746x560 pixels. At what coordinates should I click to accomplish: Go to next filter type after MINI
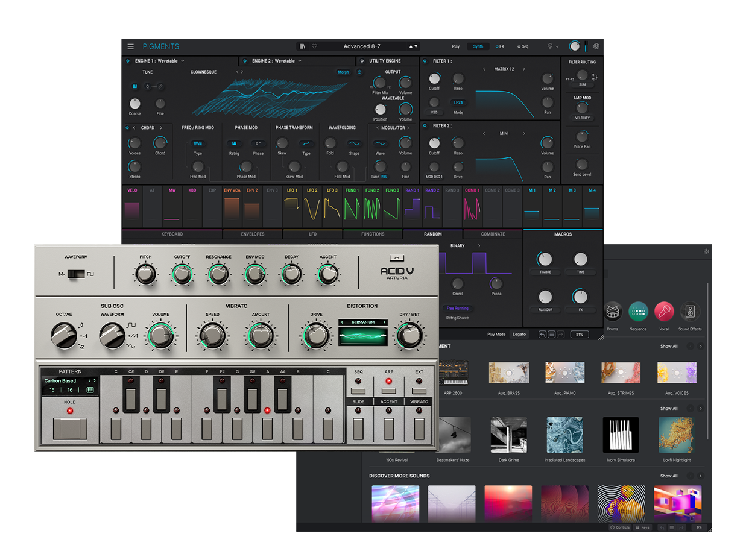click(x=524, y=133)
